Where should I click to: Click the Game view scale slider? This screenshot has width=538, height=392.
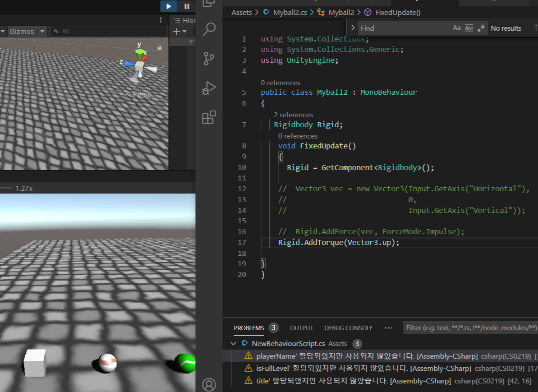click(x=6, y=188)
